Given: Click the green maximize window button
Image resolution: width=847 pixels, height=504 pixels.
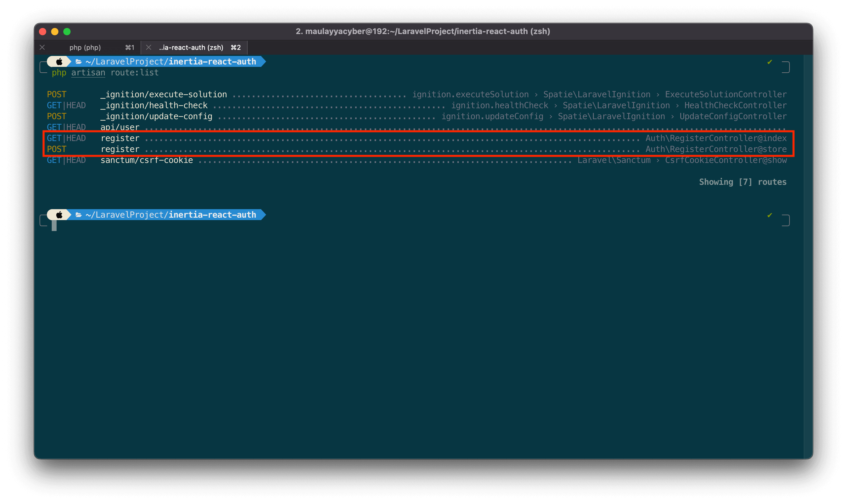Looking at the screenshot, I should click(67, 32).
